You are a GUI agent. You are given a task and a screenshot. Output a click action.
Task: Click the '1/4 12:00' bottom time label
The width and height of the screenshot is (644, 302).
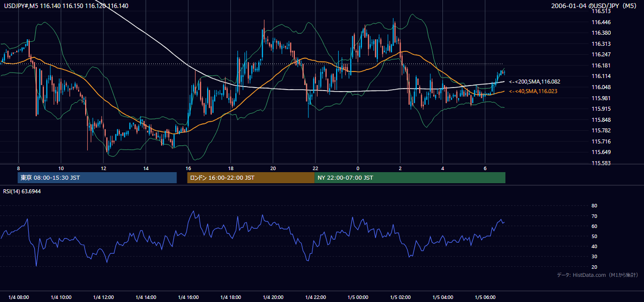point(103,297)
